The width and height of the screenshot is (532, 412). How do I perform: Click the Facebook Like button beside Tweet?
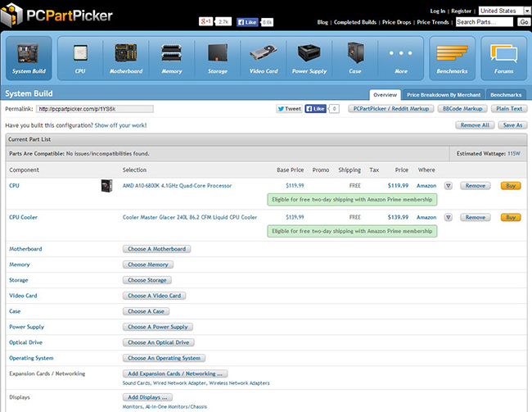coord(316,109)
